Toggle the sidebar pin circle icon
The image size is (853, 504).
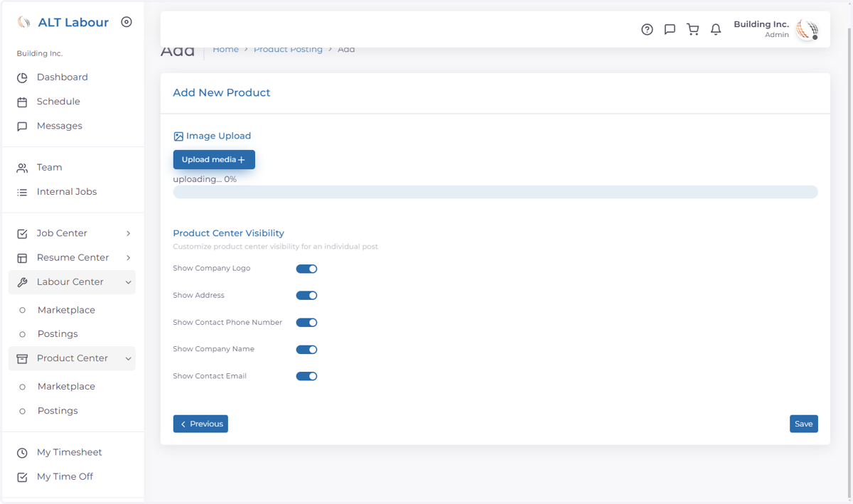(x=127, y=22)
